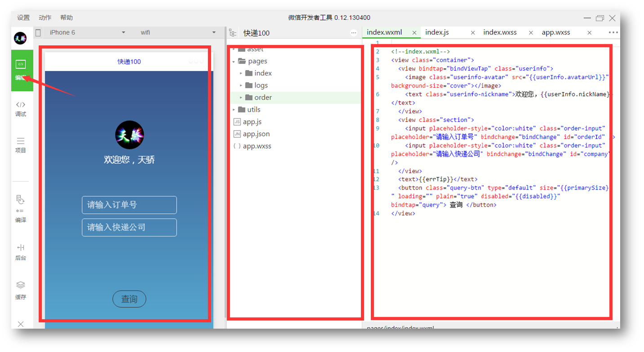The height and width of the screenshot is (352, 644).
Task: Close the app.wxss tab
Action: pos(589,33)
